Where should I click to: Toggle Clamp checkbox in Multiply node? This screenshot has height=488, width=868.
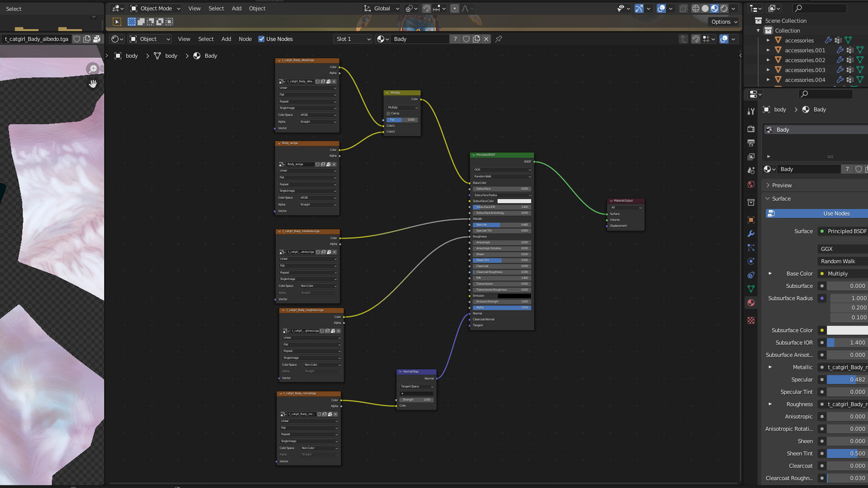[388, 113]
